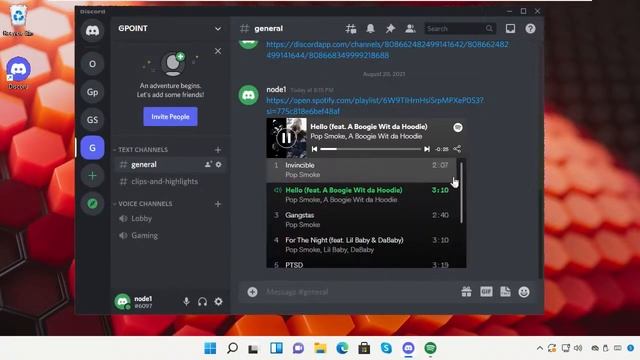Play track 1 Invincible

click(x=362, y=170)
